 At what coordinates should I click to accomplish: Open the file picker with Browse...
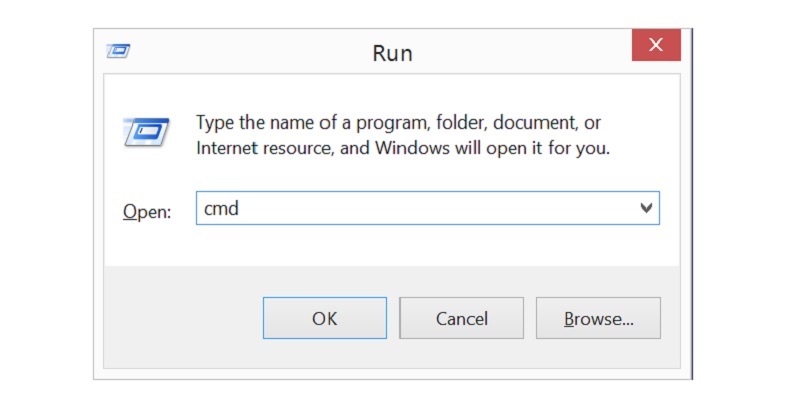598,319
